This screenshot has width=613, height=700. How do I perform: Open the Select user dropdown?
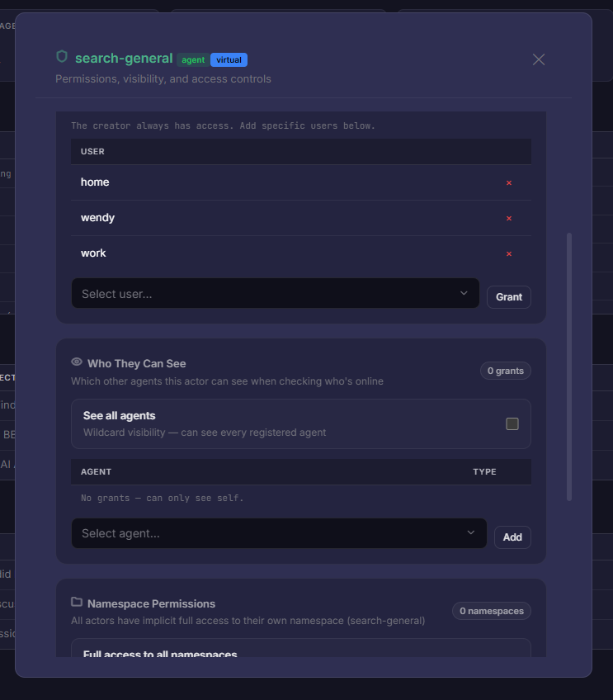click(x=275, y=294)
